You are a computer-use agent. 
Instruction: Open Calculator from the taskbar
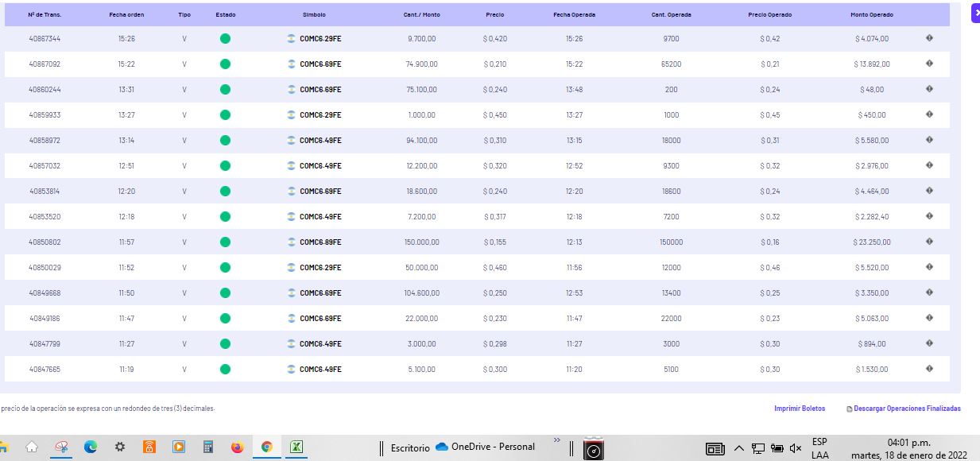click(207, 447)
